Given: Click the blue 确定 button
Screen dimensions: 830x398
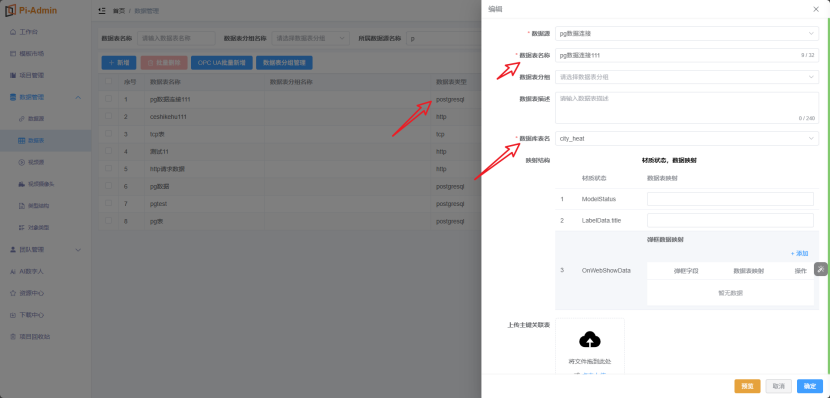Looking at the screenshot, I should point(810,386).
